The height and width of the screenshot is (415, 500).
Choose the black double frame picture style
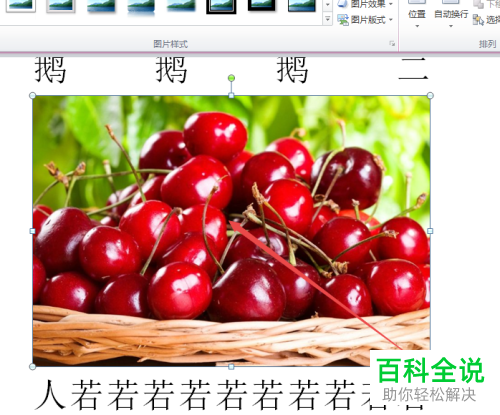[x=221, y=6]
